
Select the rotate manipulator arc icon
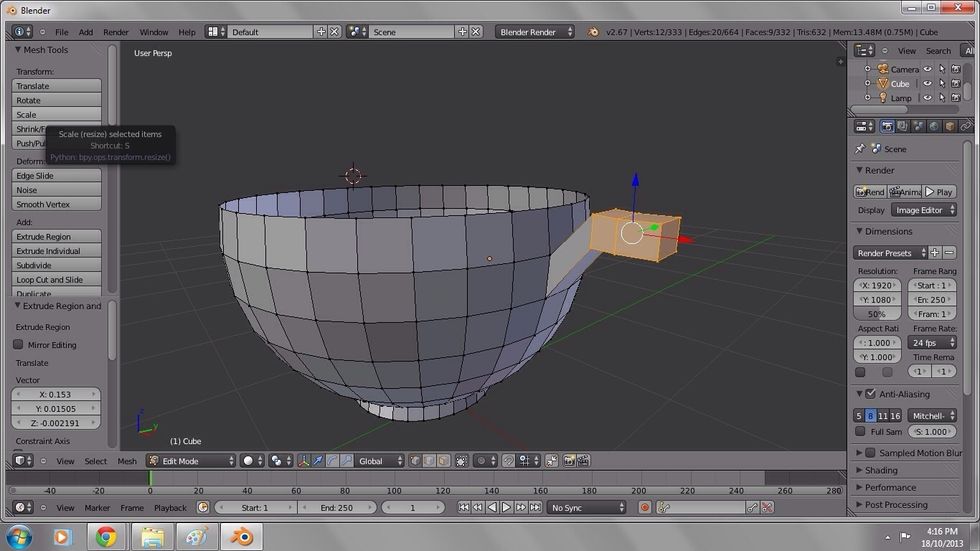coord(332,461)
